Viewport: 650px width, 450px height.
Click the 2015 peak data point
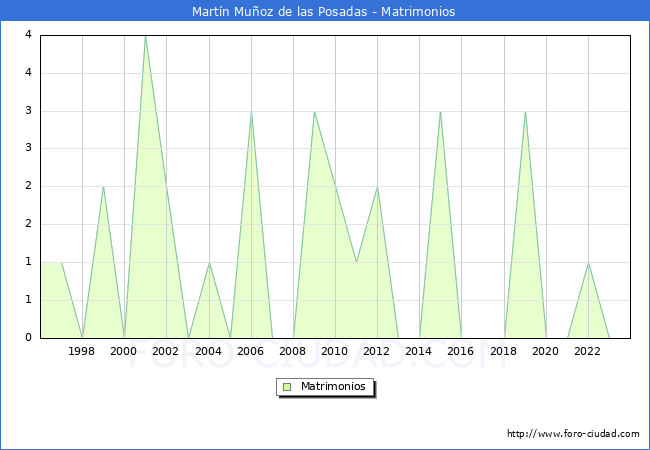pos(440,111)
